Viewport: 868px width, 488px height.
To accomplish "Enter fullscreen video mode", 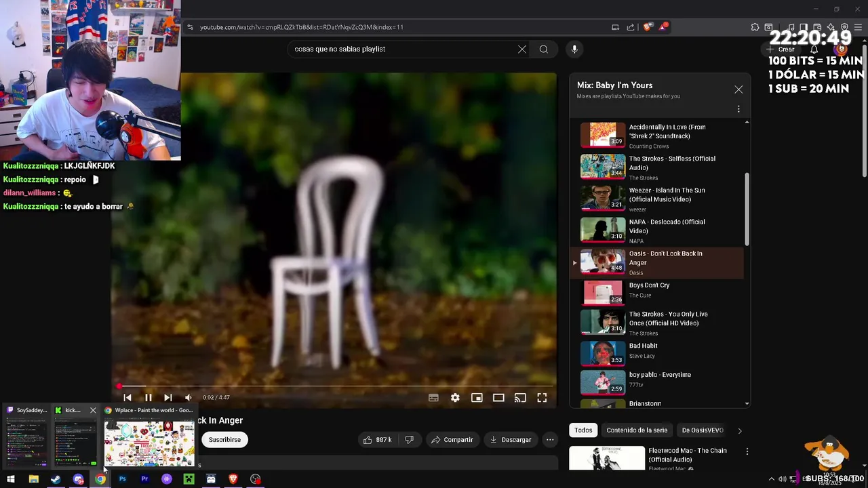I will click(x=542, y=398).
